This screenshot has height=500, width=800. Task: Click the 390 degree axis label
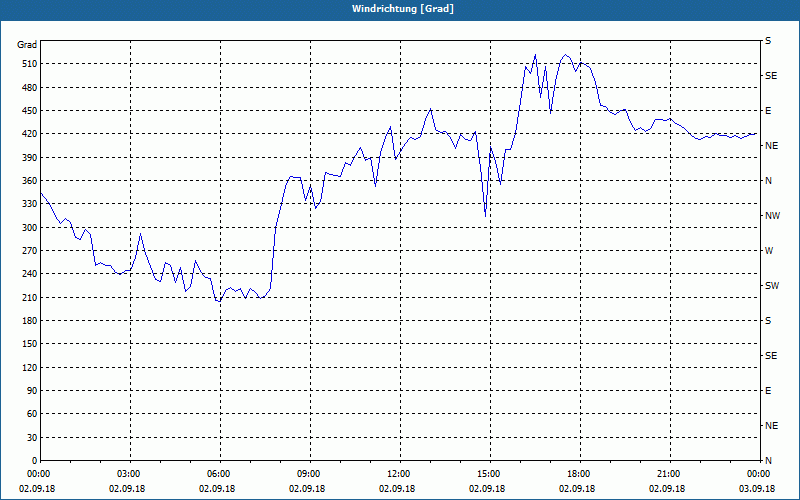click(x=29, y=158)
